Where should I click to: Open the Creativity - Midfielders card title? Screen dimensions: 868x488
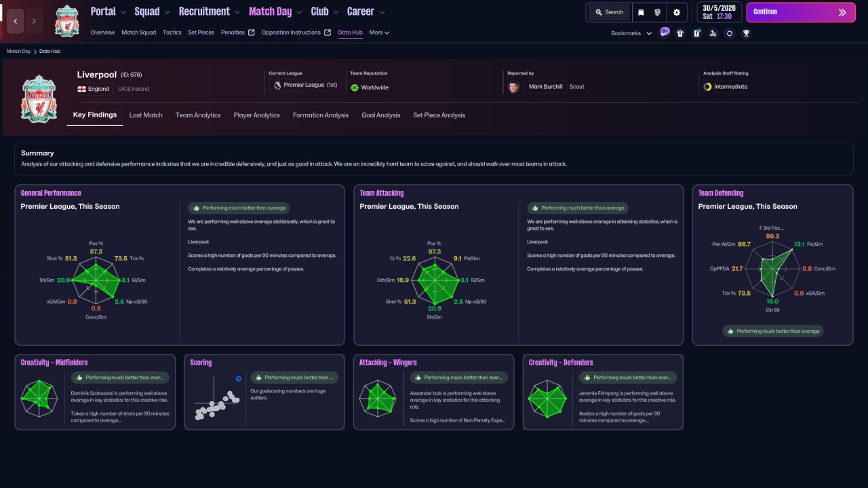(54, 363)
